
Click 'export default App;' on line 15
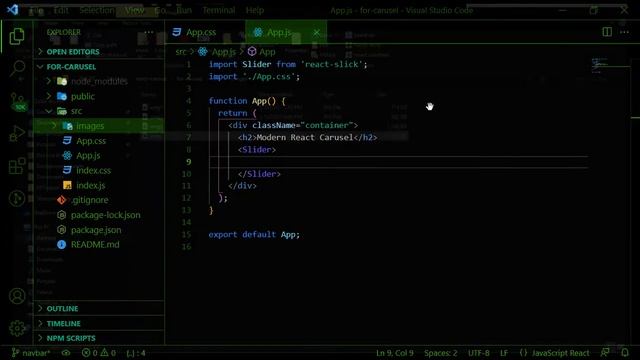pyautogui.click(x=254, y=234)
